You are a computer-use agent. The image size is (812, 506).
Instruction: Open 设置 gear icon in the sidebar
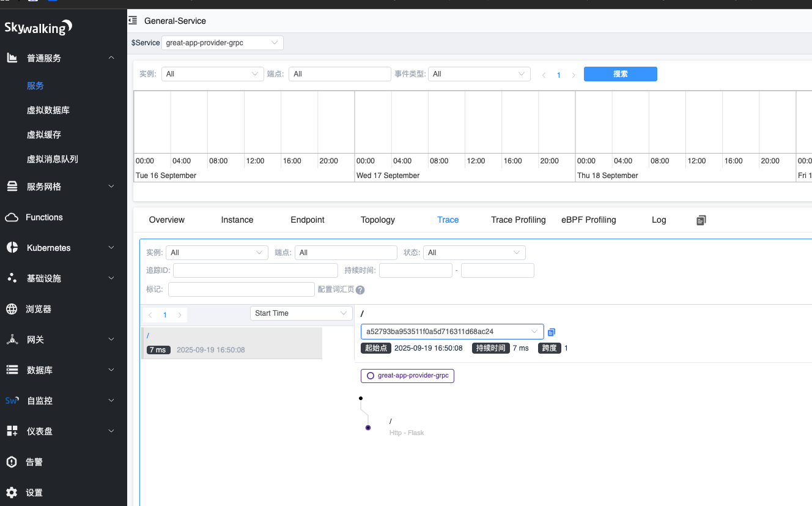[12, 493]
